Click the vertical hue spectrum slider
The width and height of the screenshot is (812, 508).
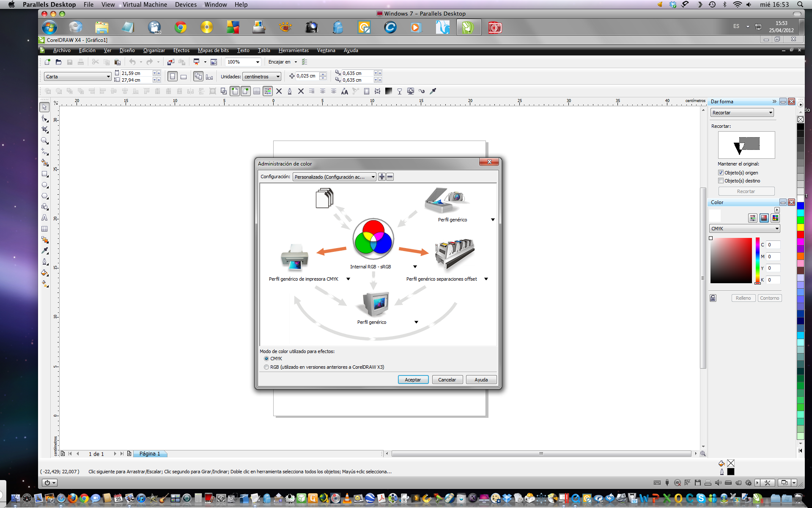[758, 260]
